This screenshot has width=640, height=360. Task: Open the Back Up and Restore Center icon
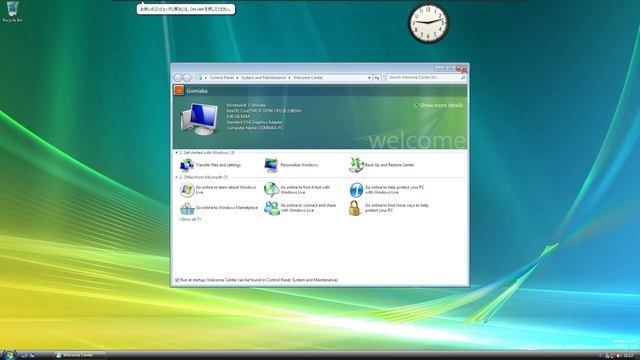tap(356, 165)
